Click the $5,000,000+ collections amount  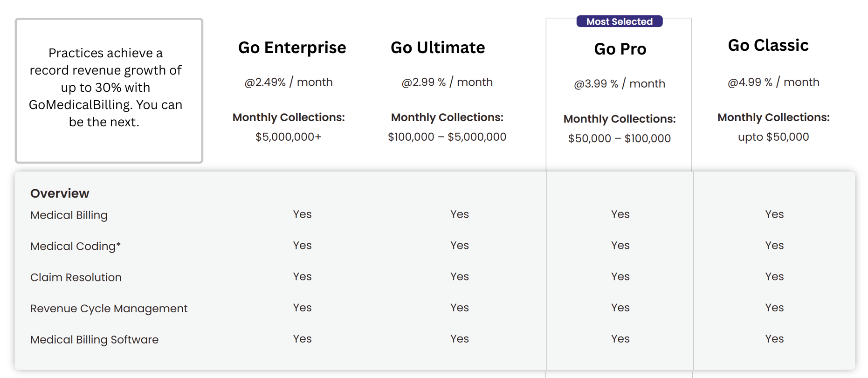(x=288, y=137)
